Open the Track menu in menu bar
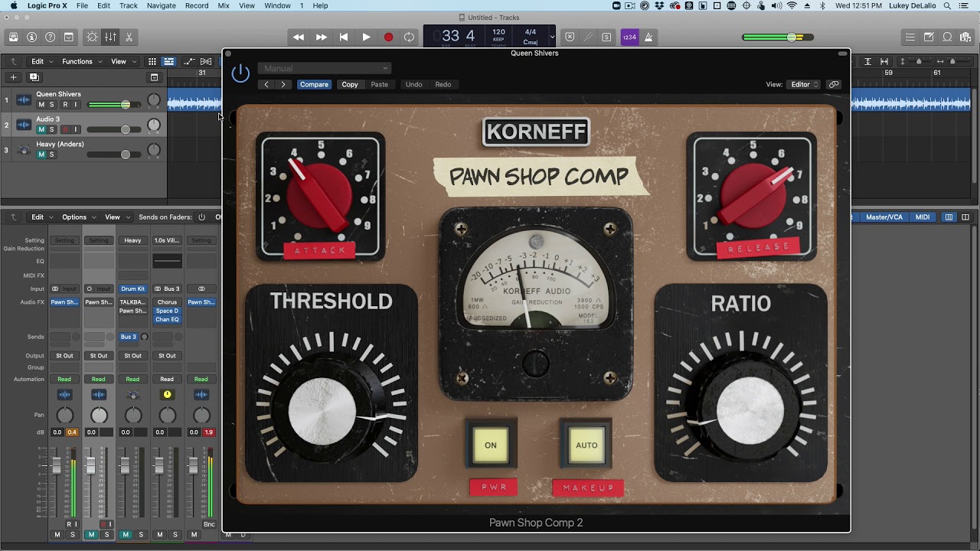The width and height of the screenshot is (980, 551). click(129, 5)
